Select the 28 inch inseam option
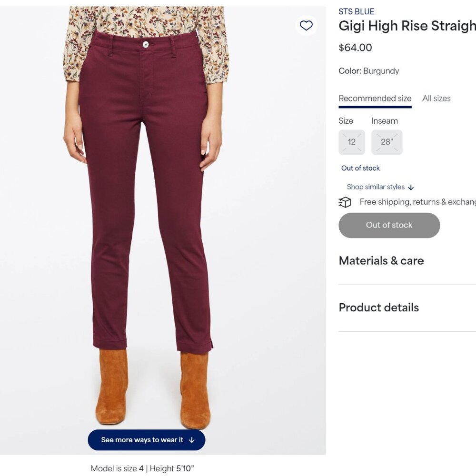Image resolution: width=476 pixels, height=476 pixels. coord(387,142)
